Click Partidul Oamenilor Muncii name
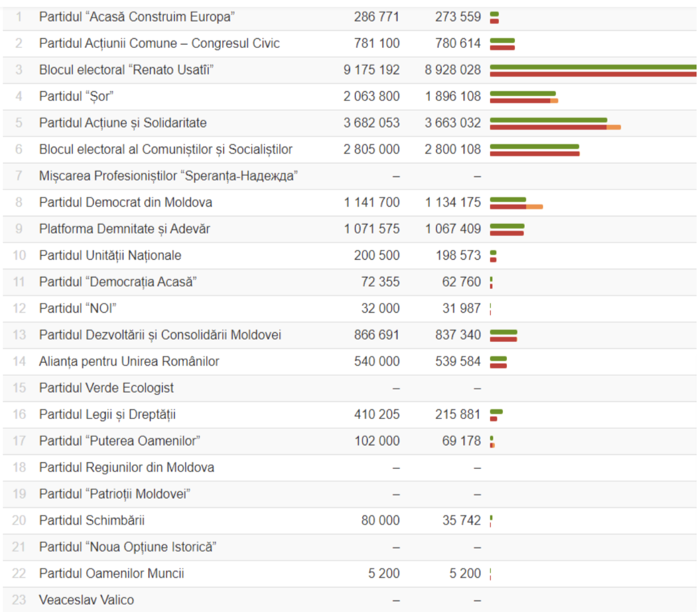The image size is (700, 612). 111,574
